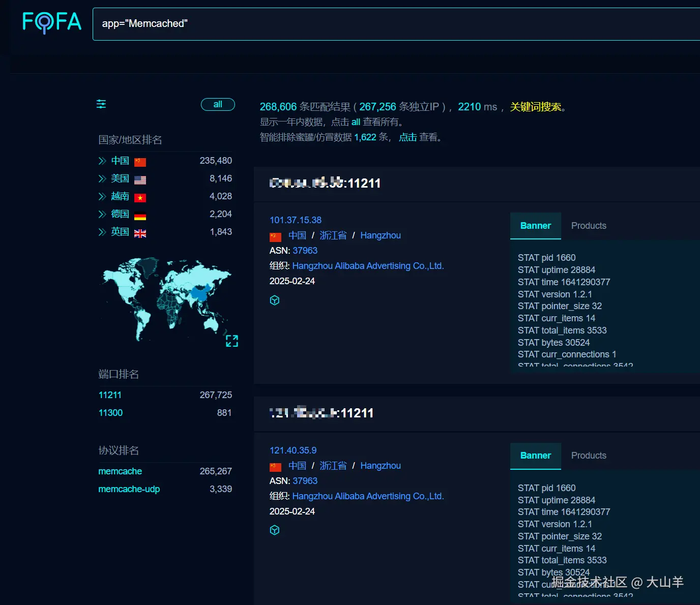The height and width of the screenshot is (605, 700).
Task: Click 中国 in first result location
Action: coord(297,235)
